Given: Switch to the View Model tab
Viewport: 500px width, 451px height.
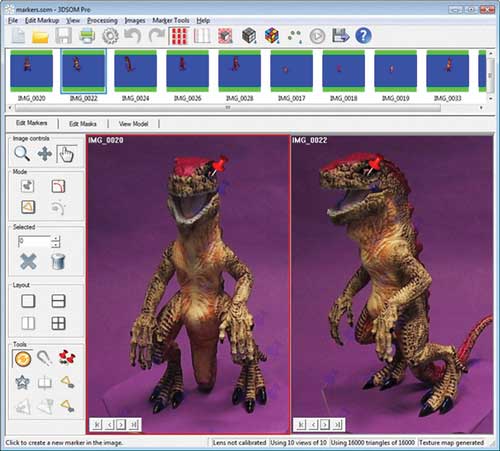Looking at the screenshot, I should click(x=133, y=124).
